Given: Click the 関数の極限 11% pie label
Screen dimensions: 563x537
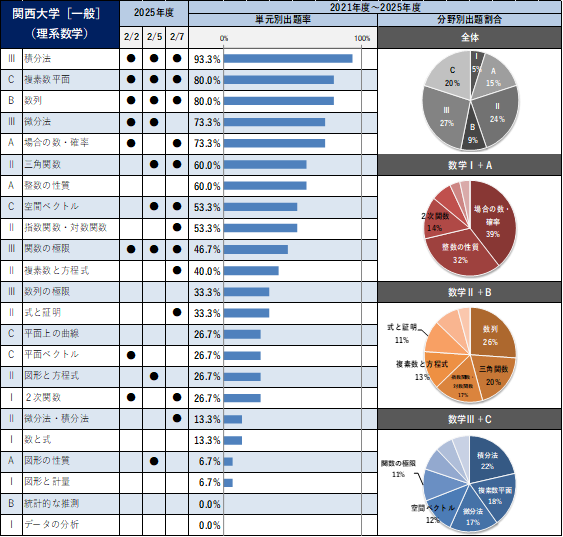Looking at the screenshot, I should [x=398, y=468].
